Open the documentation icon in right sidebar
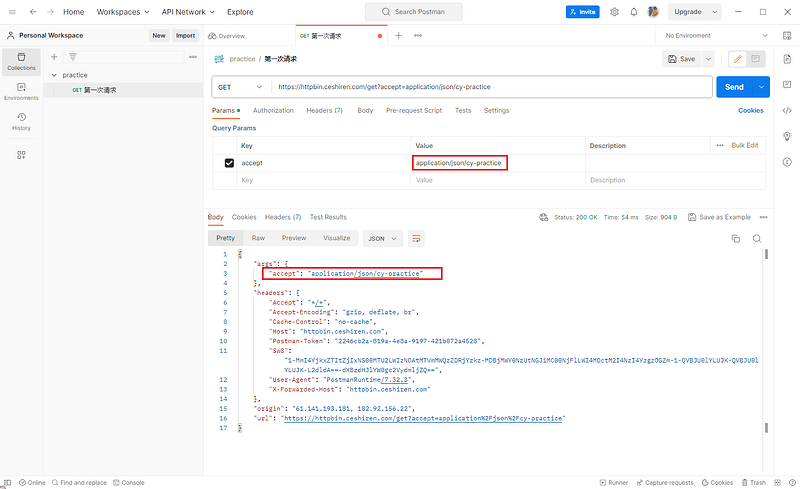The image size is (800, 489). (x=787, y=59)
